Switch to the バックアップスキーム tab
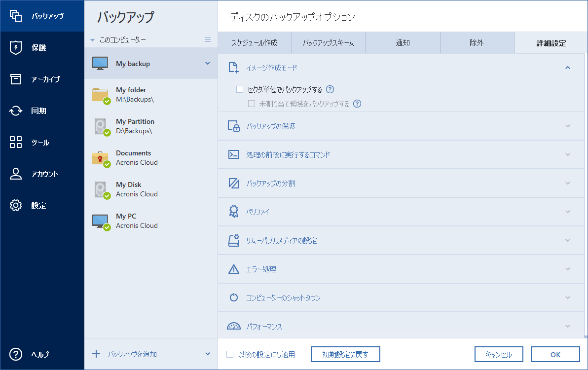Viewport: 588px width, 370px height. point(329,43)
